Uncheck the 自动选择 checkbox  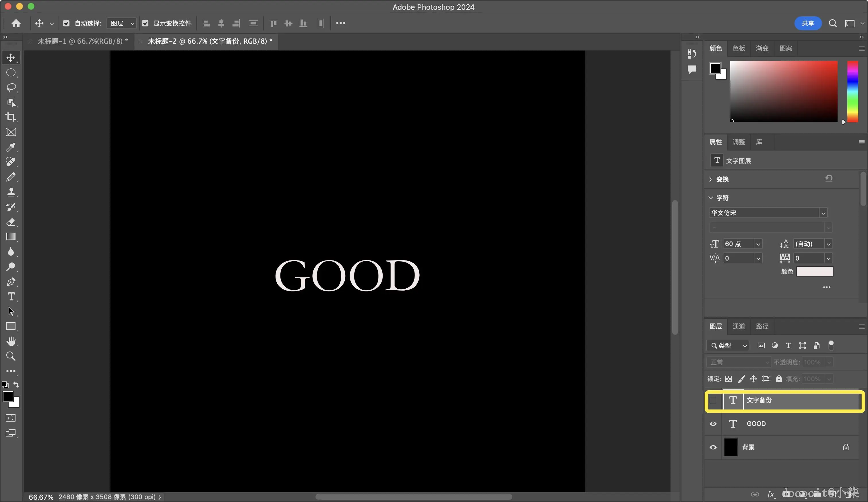pos(67,24)
